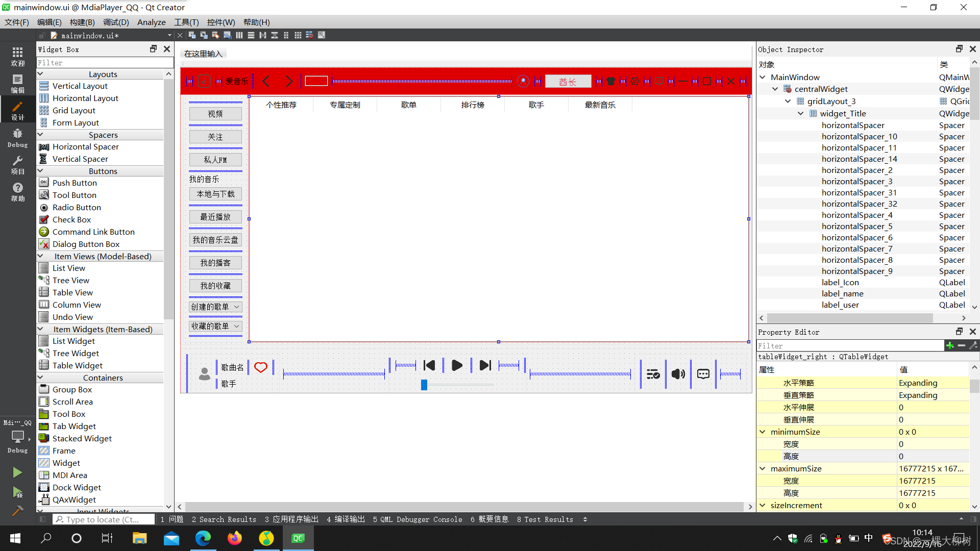The image size is (980, 551).
Task: Click the 关注 button in the form
Action: (215, 136)
